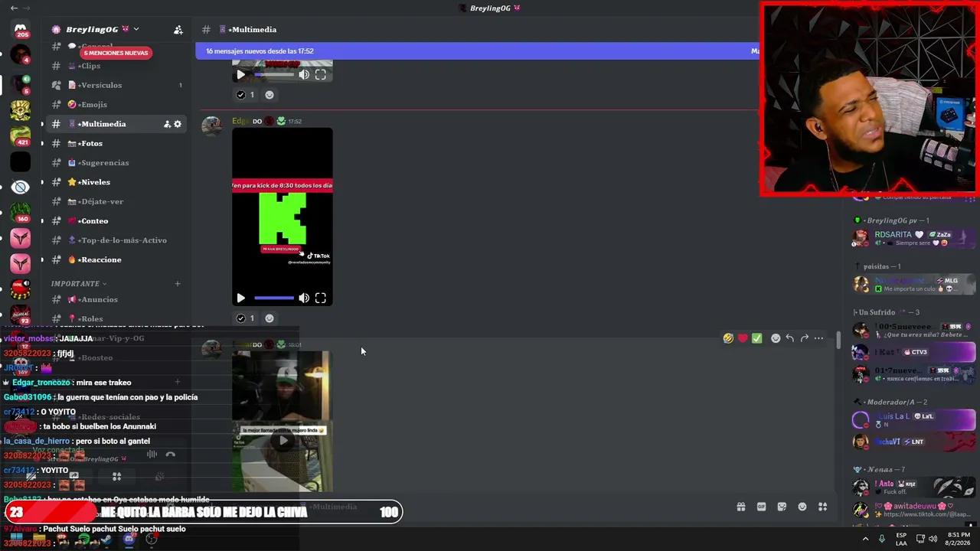Open the Top-de-lo-más-Activo channel
Screen dimensions: 980x551
pyautogui.click(x=116, y=240)
